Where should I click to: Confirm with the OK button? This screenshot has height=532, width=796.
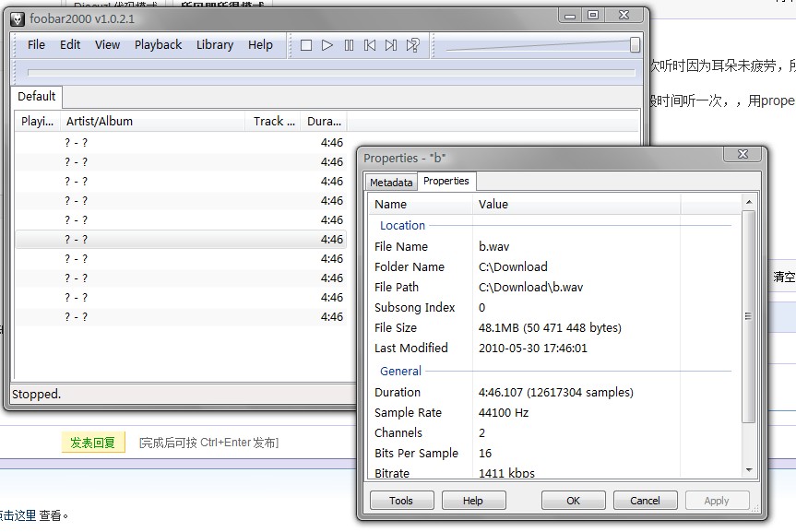tap(573, 501)
